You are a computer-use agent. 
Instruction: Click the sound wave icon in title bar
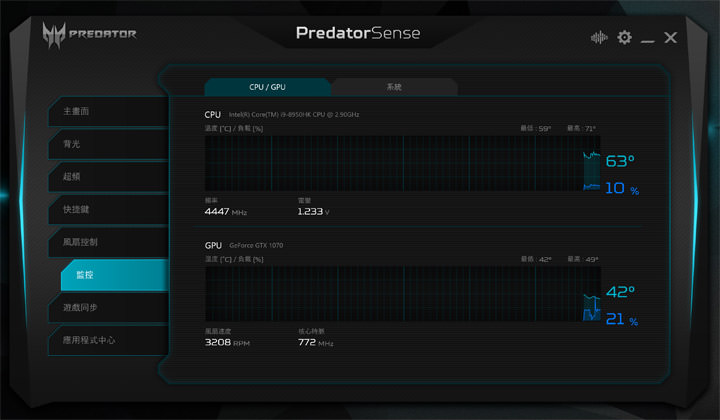coord(599,38)
